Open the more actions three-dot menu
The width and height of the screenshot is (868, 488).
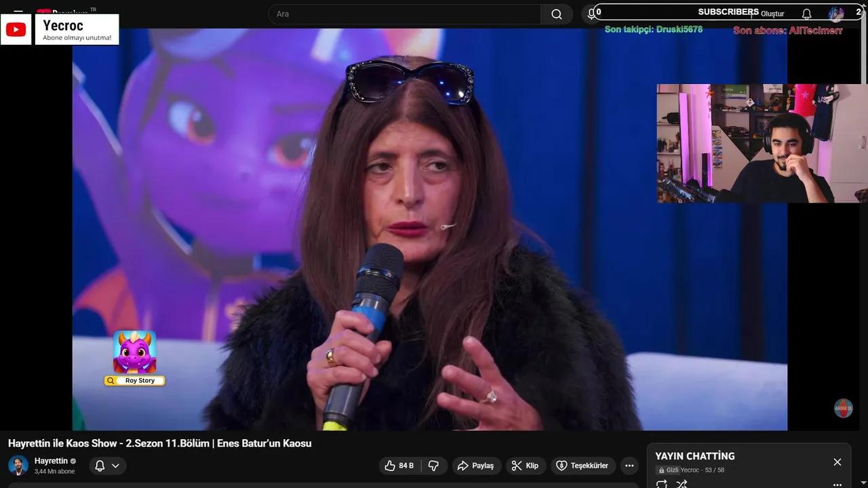point(629,466)
